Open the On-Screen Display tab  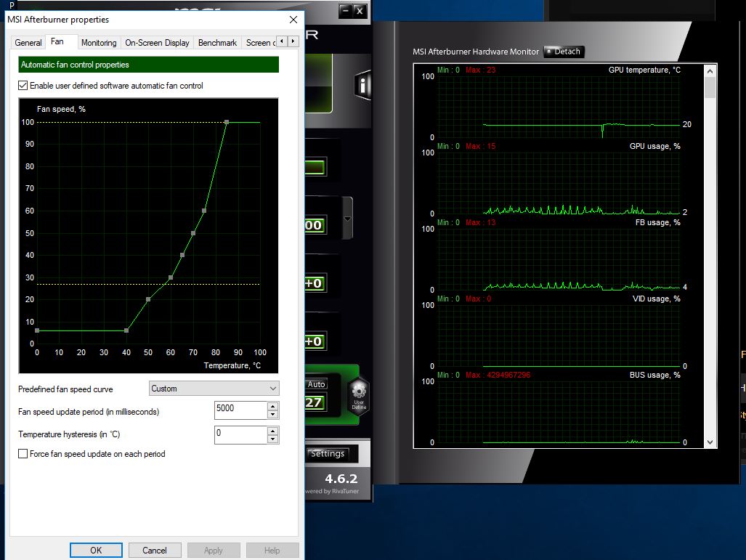click(157, 43)
